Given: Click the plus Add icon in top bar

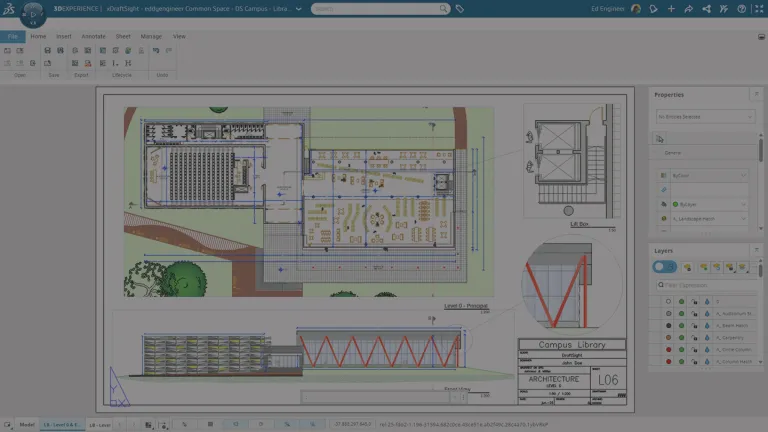Looking at the screenshot, I should point(671,9).
